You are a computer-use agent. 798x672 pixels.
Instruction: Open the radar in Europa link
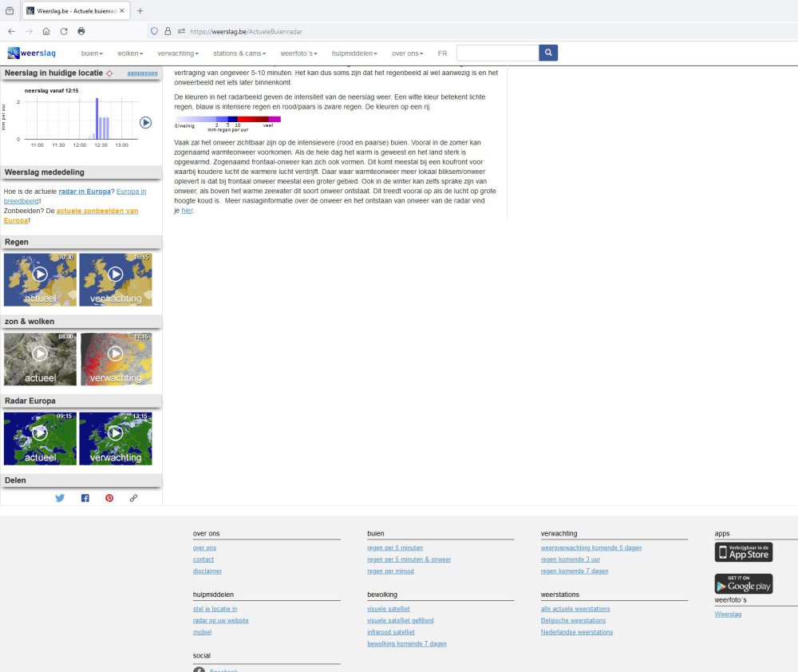pyautogui.click(x=85, y=192)
